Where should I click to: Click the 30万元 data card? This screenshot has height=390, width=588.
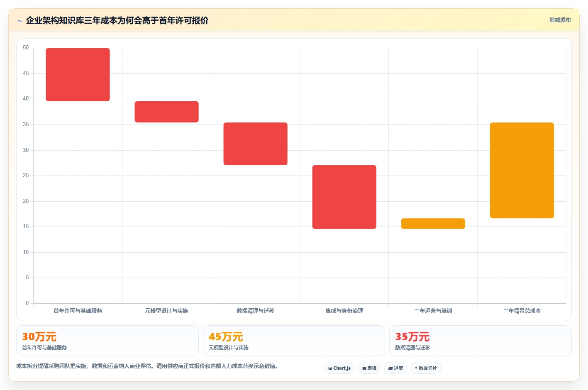point(107,341)
